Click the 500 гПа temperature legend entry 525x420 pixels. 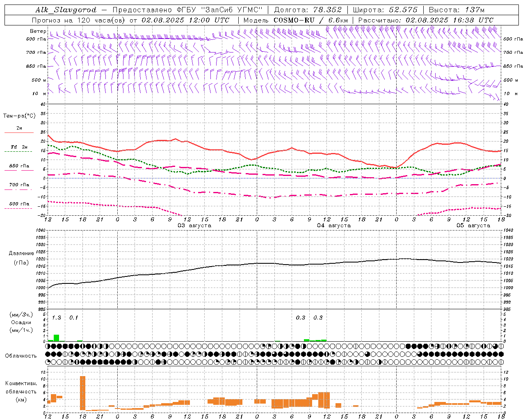pos(19,205)
